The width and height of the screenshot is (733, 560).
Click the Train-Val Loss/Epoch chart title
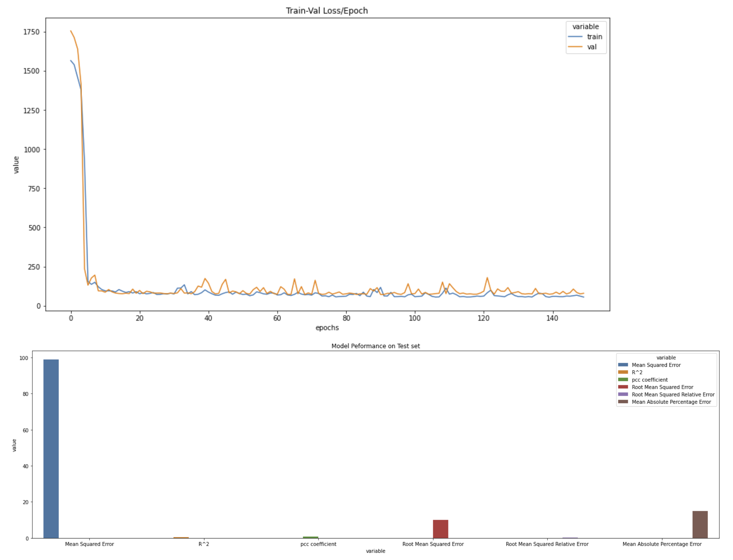[x=327, y=11]
